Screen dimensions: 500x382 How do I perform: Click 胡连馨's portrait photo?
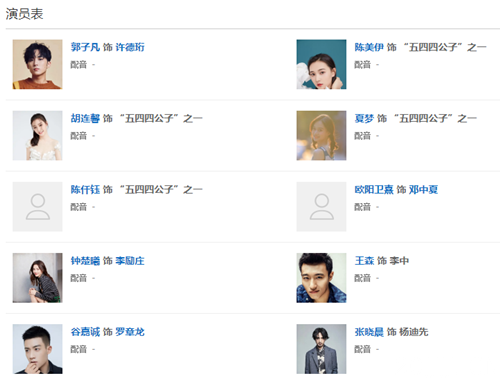pyautogui.click(x=37, y=136)
